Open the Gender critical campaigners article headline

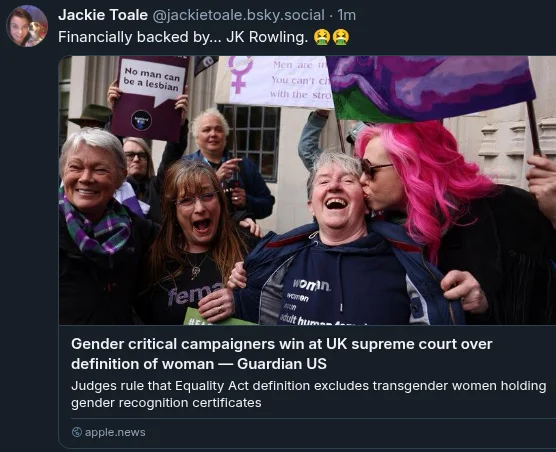(282, 354)
